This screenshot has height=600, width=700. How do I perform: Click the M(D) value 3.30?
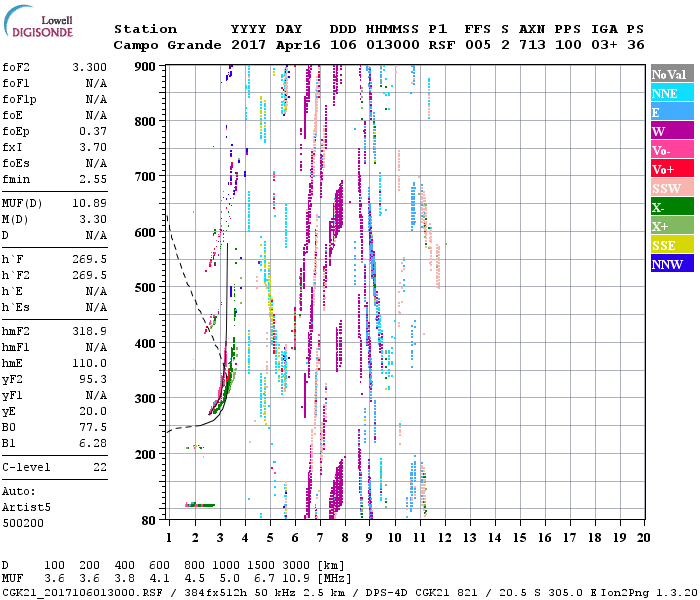(x=93, y=220)
